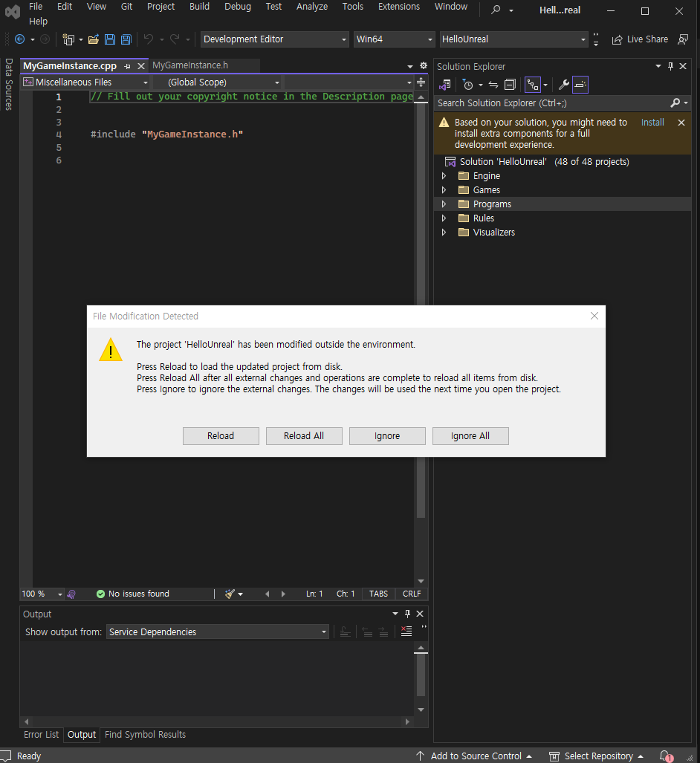Open the 100 % zoom level dropdown
The width and height of the screenshot is (700, 763).
point(42,594)
